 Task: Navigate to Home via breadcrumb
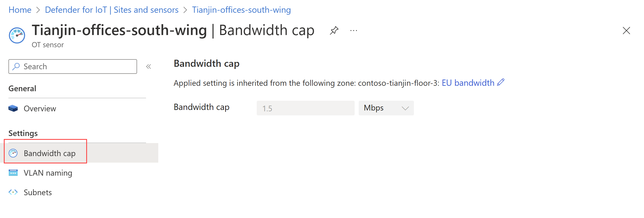(20, 10)
